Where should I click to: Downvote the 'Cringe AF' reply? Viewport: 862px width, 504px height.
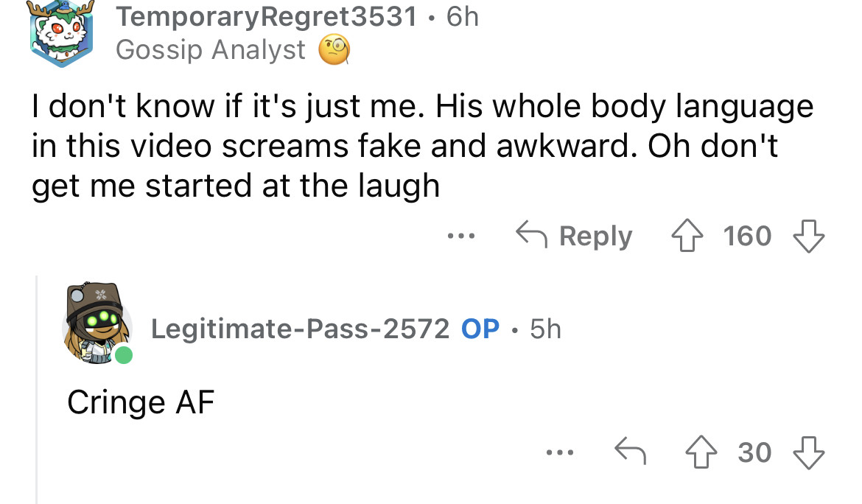click(x=808, y=452)
